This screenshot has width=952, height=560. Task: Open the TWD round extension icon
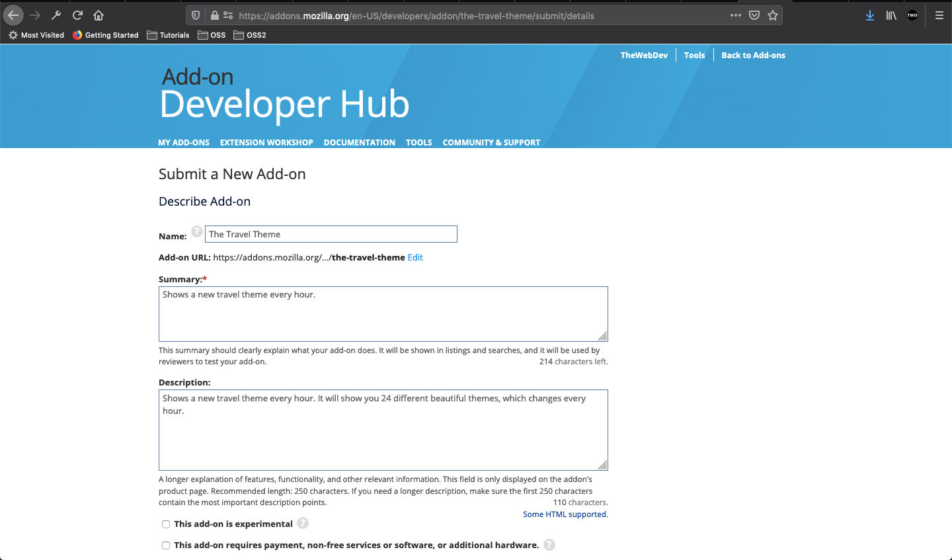point(912,15)
